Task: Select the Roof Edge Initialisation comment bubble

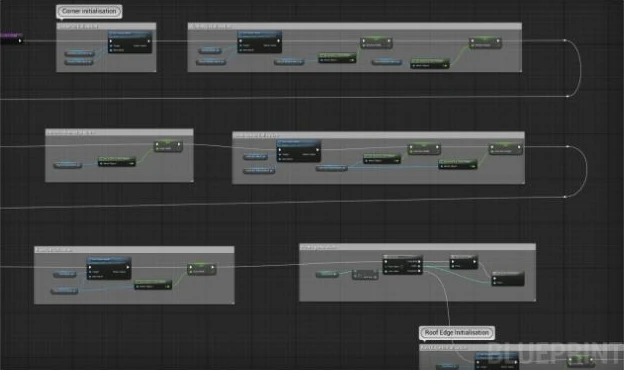Action: point(457,333)
